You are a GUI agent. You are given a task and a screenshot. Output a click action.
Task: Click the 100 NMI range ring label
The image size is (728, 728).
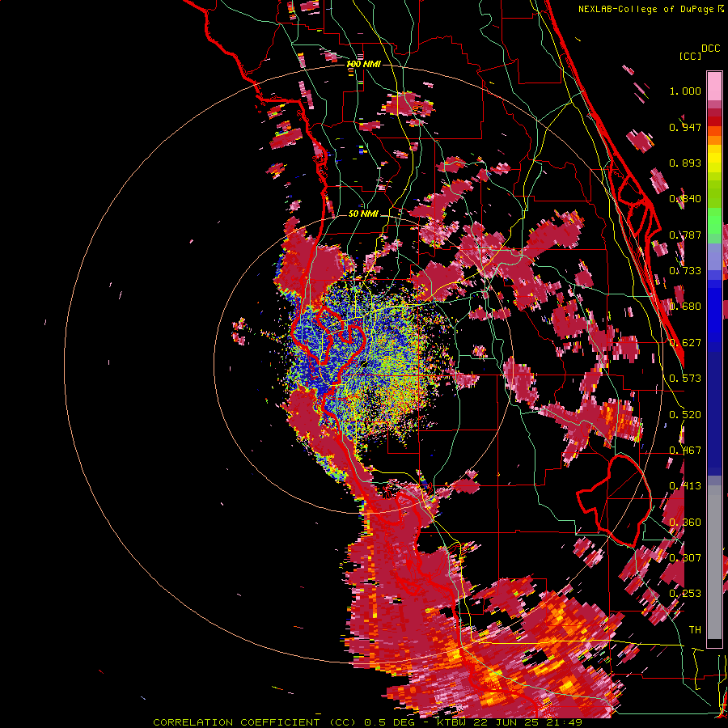coord(363,64)
